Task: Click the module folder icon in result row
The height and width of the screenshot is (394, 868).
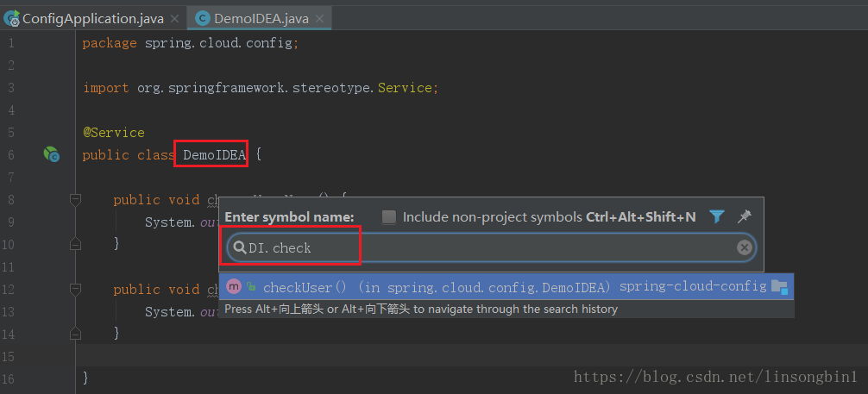Action: click(x=779, y=286)
